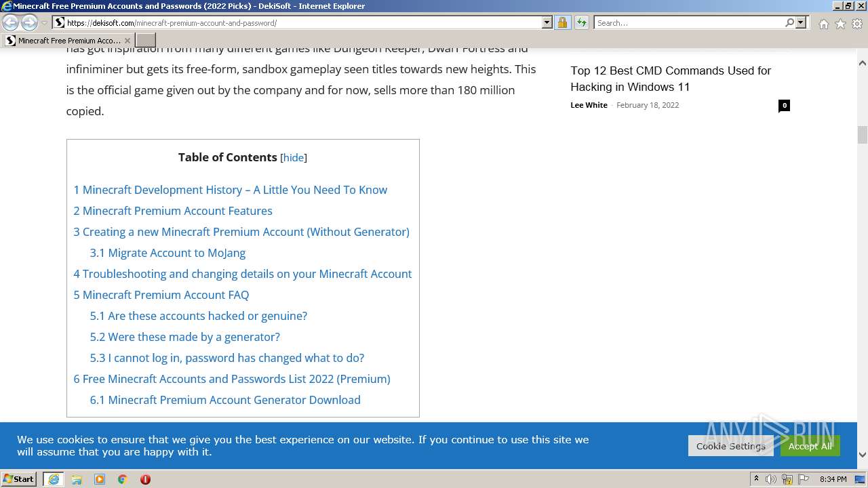Open recent pages dropdown beside Forward button
The image size is (868, 488).
click(x=44, y=23)
